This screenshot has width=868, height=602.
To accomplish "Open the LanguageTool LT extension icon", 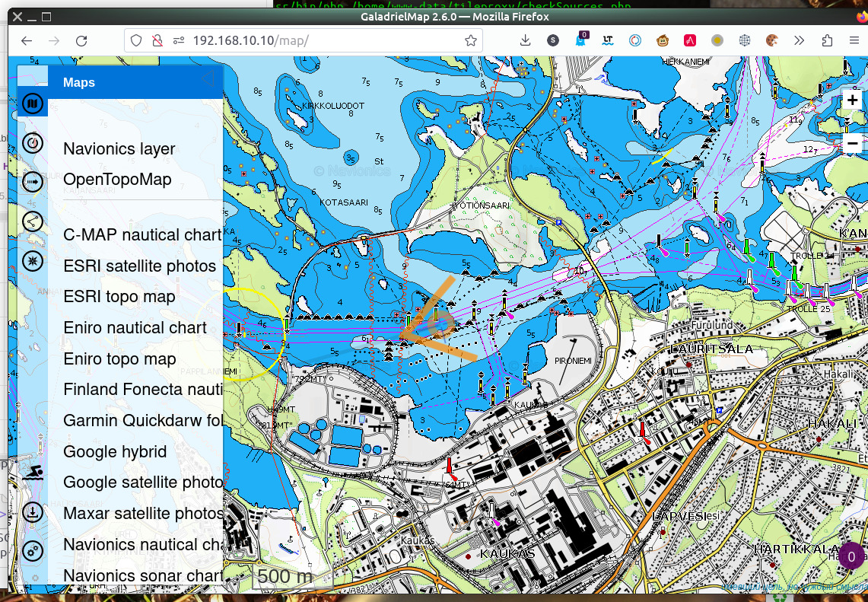I will pyautogui.click(x=608, y=40).
